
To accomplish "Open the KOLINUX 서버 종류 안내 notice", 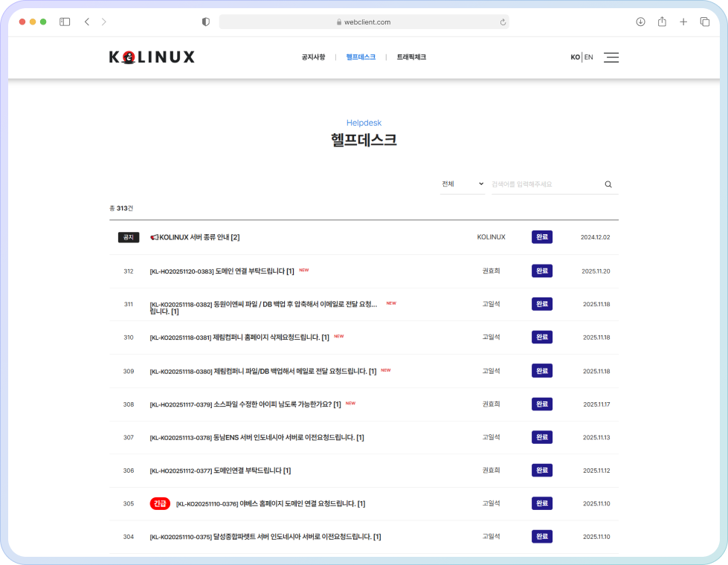I will click(199, 237).
